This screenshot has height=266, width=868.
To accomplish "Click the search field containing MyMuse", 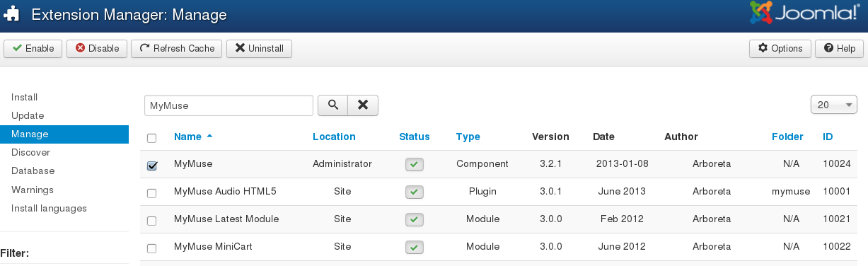I will point(228,105).
